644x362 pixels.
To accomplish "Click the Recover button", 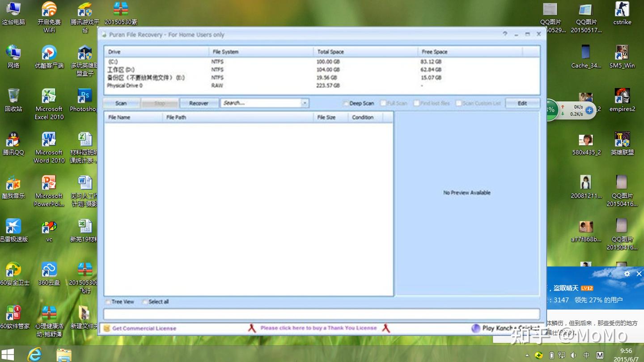I will 199,103.
